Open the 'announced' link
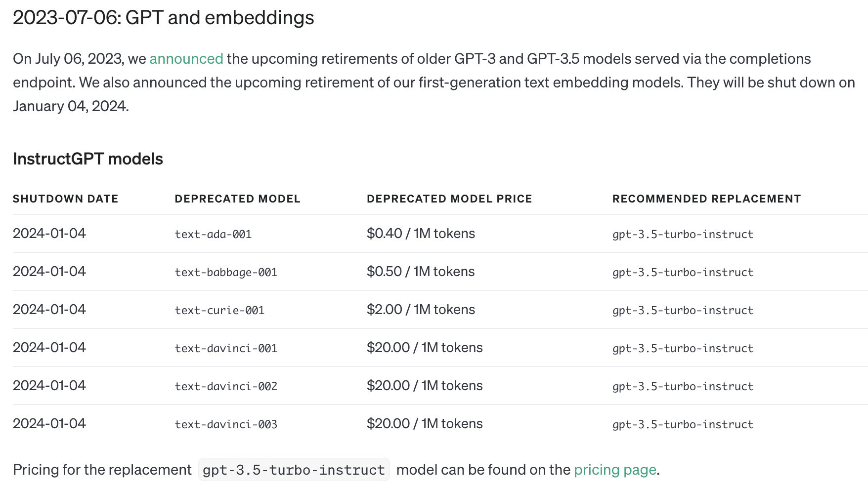This screenshot has width=868, height=488. [x=186, y=59]
